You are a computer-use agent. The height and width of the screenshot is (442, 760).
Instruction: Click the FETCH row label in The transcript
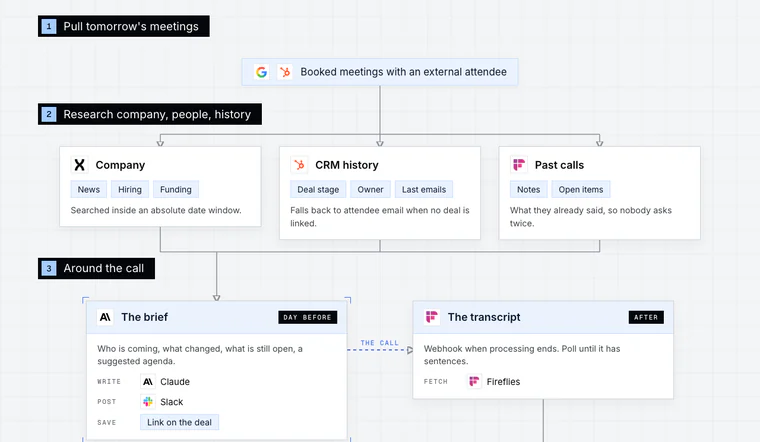(436, 382)
